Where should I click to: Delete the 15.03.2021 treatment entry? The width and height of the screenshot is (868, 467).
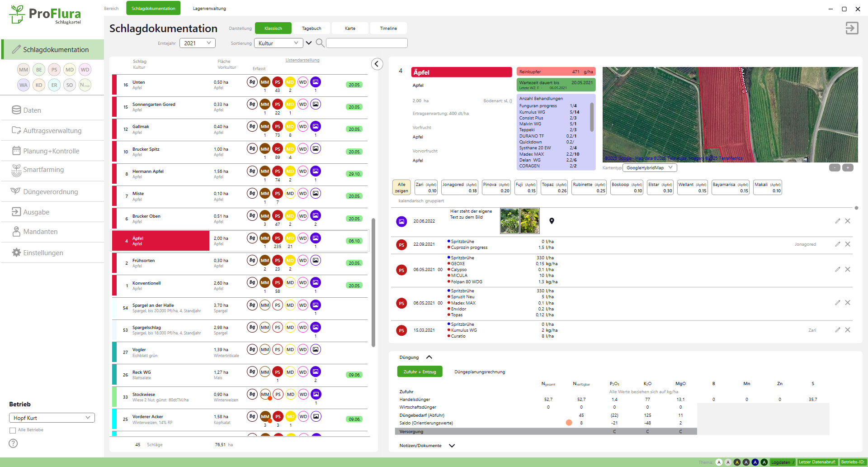(848, 330)
